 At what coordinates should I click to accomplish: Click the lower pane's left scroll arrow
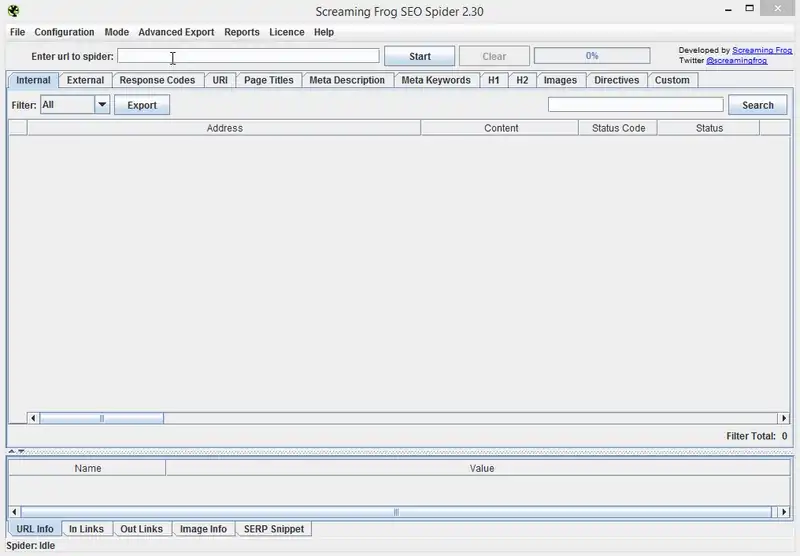[14, 512]
